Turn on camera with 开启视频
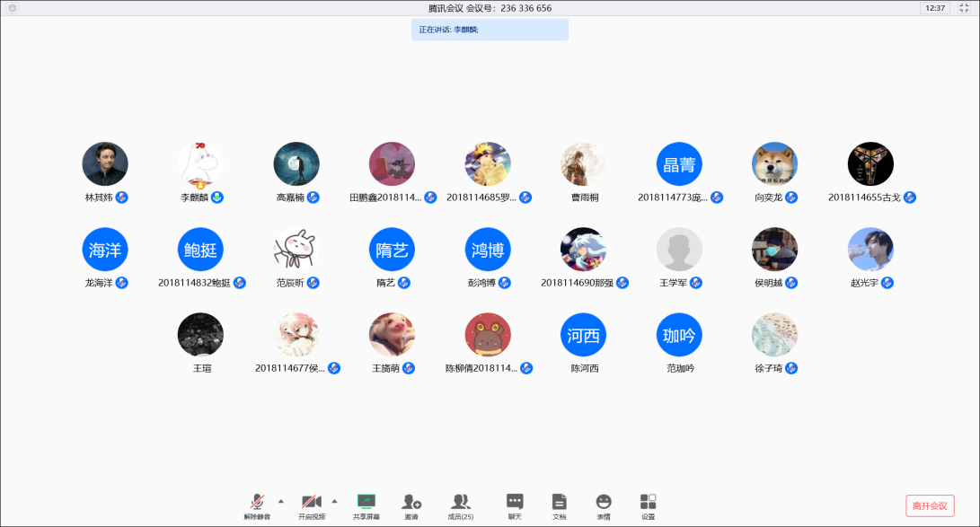The height and width of the screenshot is (527, 980). tap(312, 506)
